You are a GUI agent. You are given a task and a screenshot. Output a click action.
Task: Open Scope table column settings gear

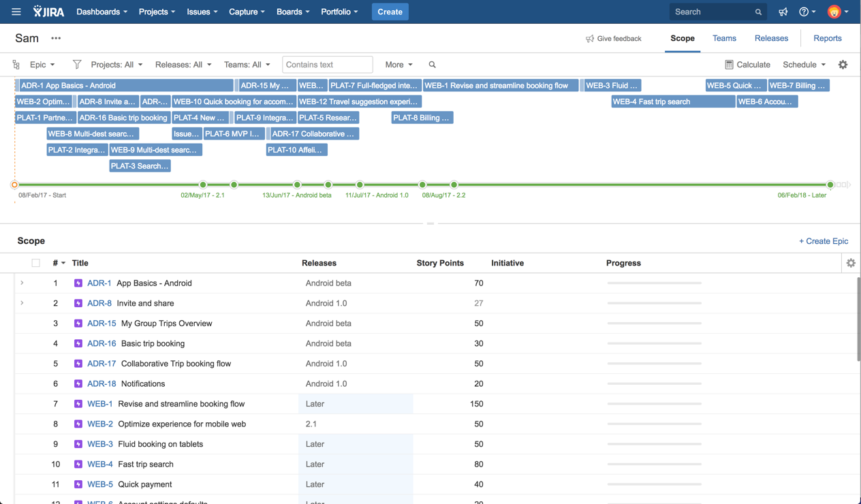851,263
